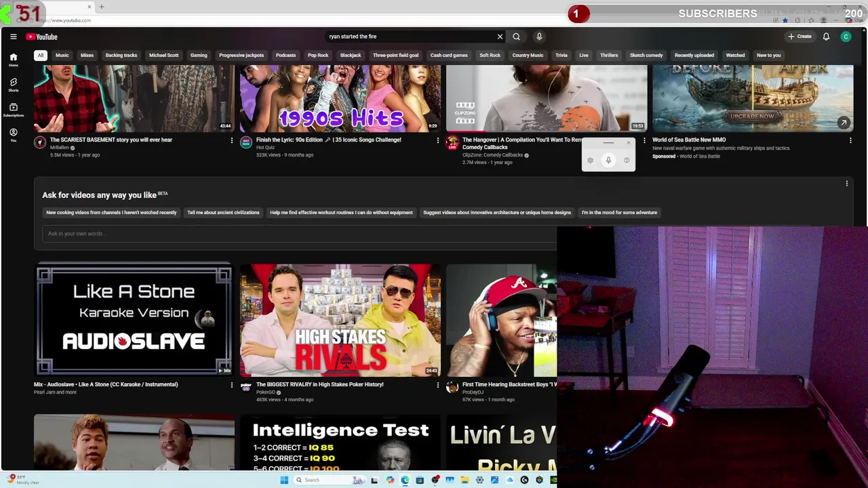868x488 pixels.
Task: Open Subscriptions from the sidebar
Action: point(13,110)
